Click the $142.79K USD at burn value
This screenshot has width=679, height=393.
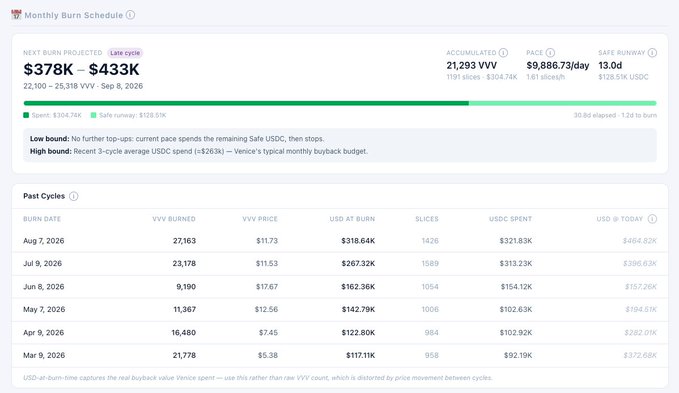(x=358, y=309)
